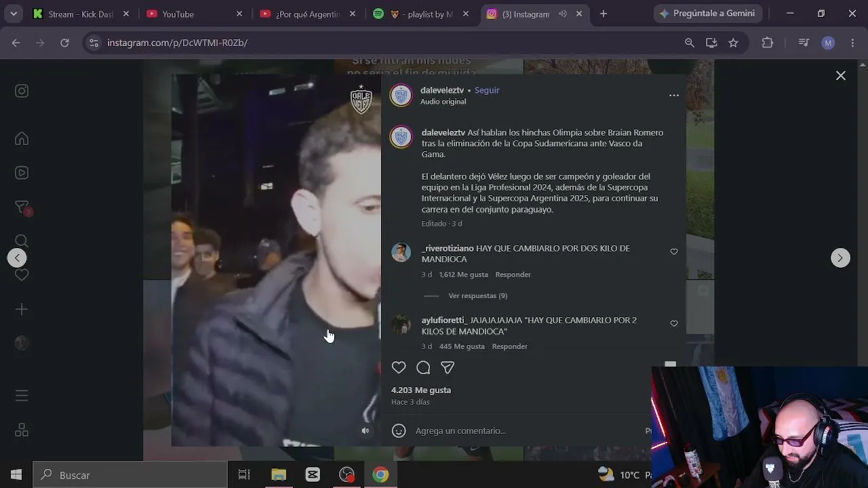Open the tab search dropdown
Screen dimensions: 868x488
pos(14,14)
